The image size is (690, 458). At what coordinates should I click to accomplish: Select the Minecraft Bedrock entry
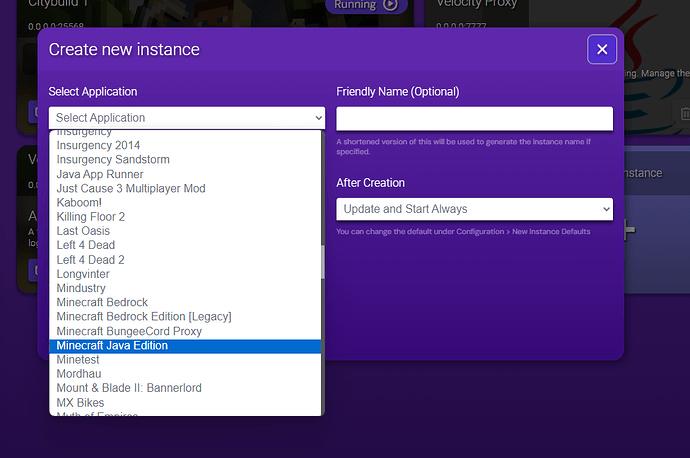coord(185,302)
